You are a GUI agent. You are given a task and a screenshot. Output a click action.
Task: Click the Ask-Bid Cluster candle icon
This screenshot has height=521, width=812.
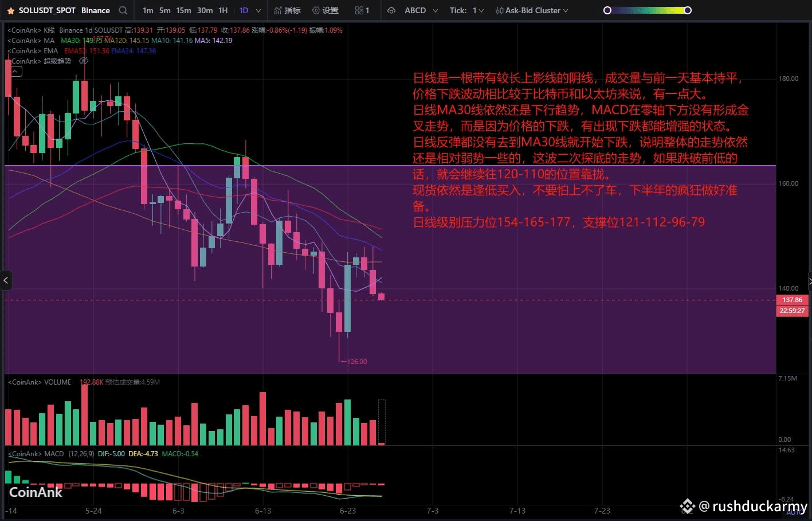500,10
